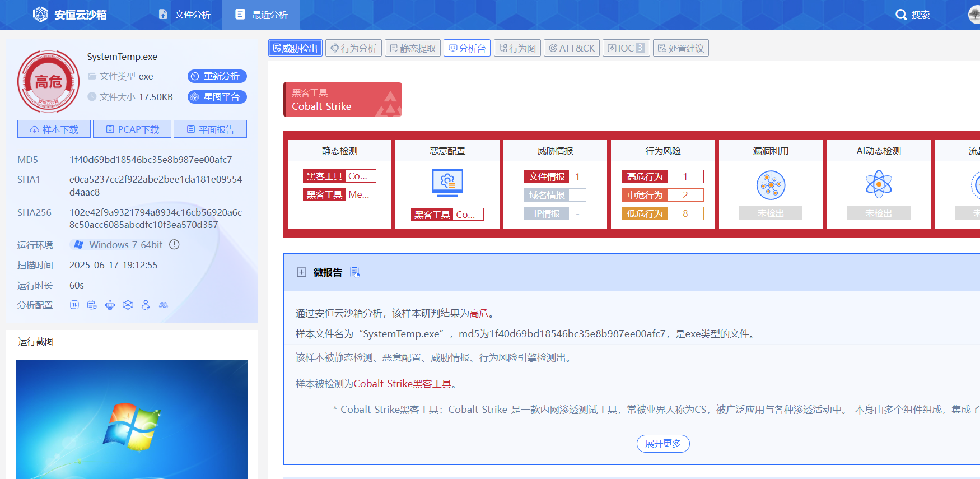Open the IOC tab
Screen dimensions: 980x479
626,48
